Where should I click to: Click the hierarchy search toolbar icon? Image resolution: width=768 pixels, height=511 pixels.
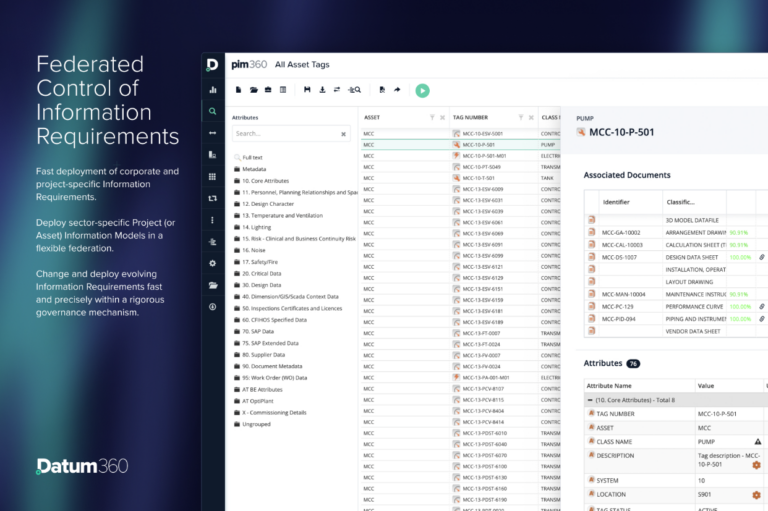click(x=354, y=90)
